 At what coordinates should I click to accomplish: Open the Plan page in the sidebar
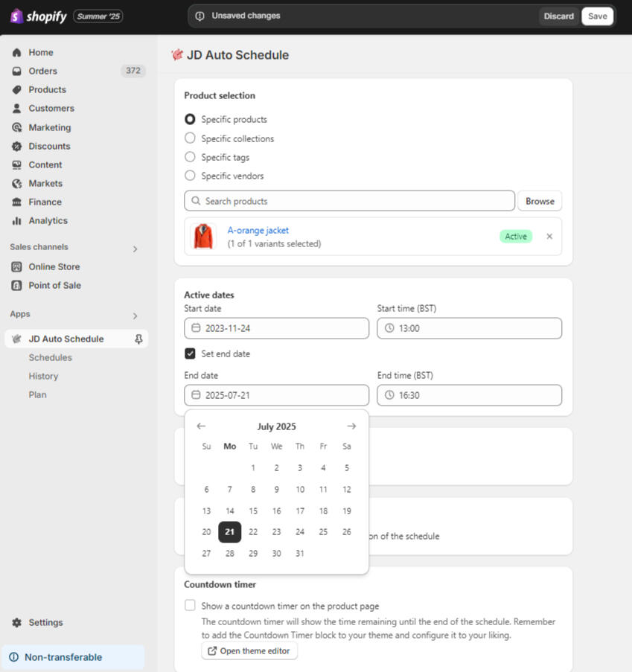pyautogui.click(x=38, y=394)
